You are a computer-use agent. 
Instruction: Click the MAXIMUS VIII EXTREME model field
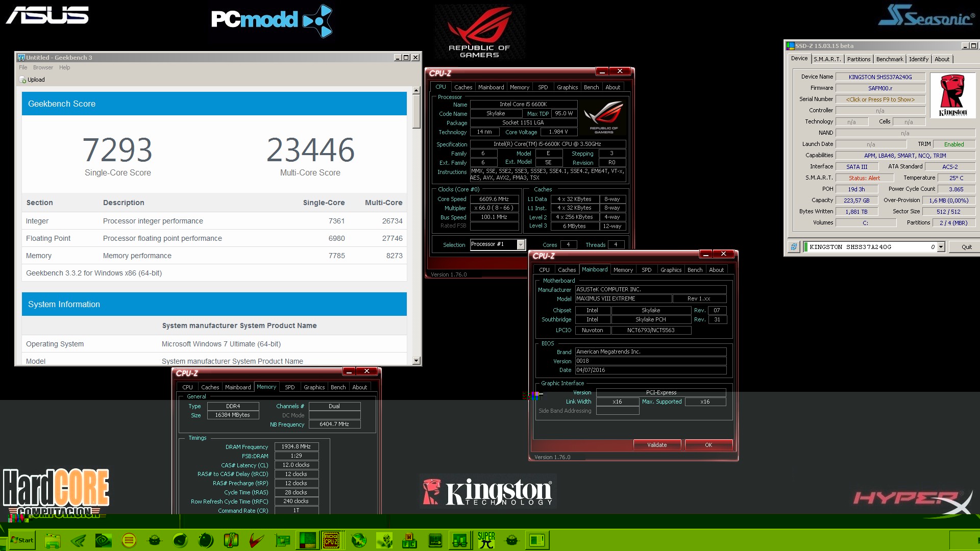pyautogui.click(x=623, y=299)
